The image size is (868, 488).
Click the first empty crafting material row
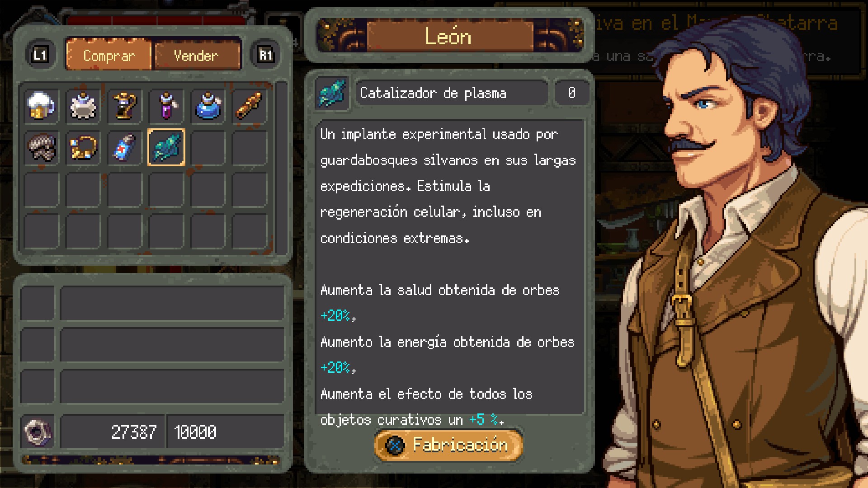click(152, 303)
